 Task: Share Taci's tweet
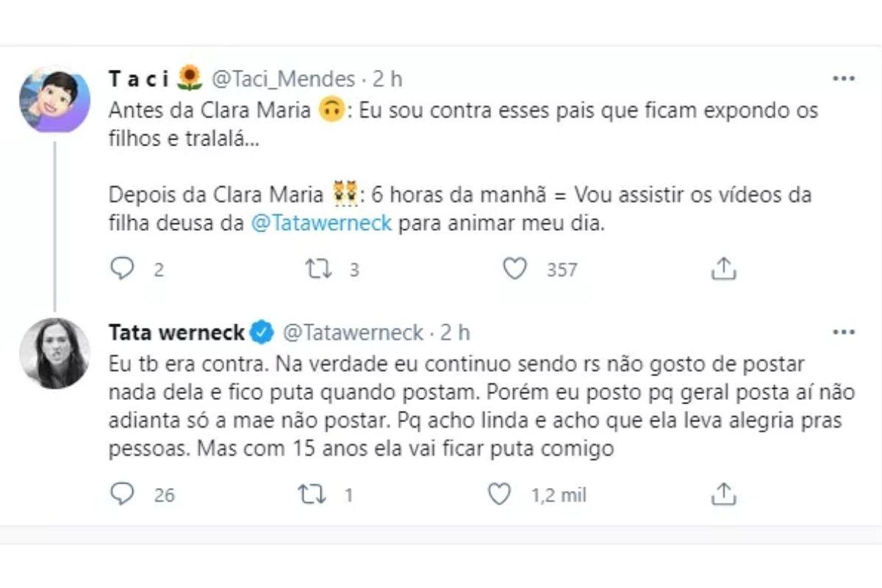[723, 270]
